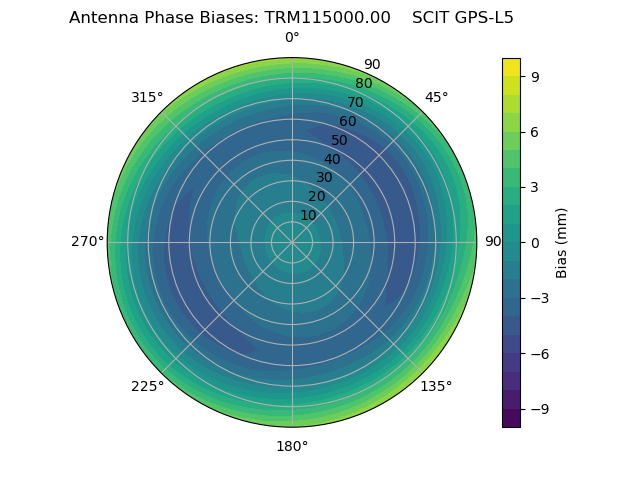Screen dimensions: 640x480
Task: Click the 315° azimuth label
Action: [x=147, y=97]
